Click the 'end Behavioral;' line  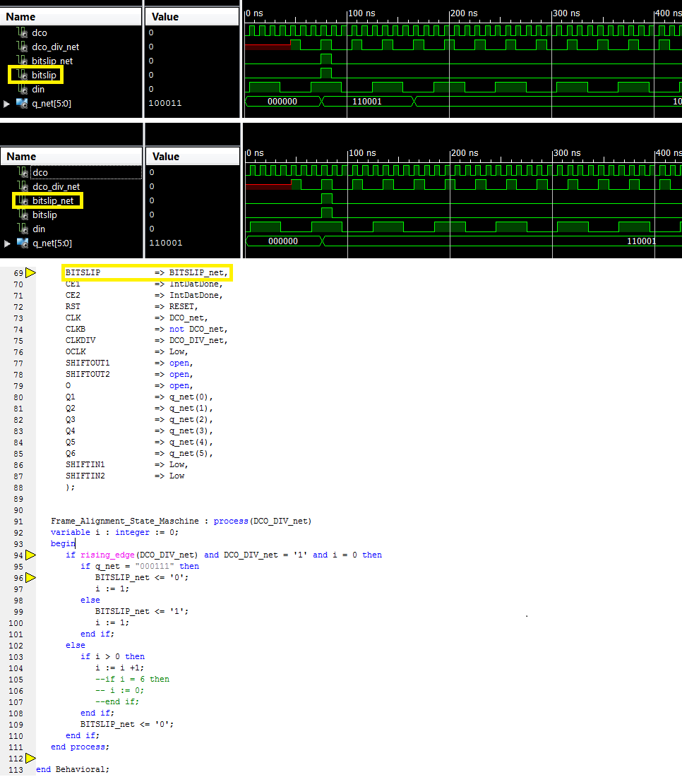[x=73, y=769]
